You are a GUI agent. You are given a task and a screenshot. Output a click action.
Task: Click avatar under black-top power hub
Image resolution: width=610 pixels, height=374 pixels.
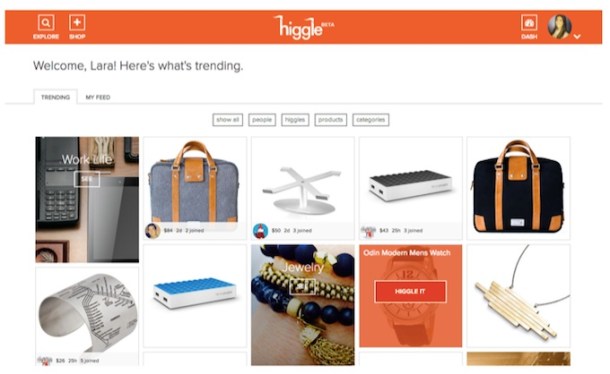[368, 231]
